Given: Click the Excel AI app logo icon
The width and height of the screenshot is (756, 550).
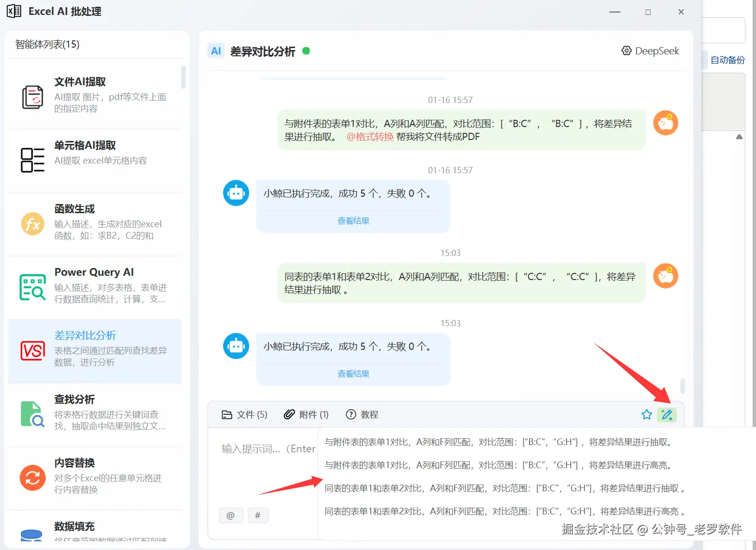Looking at the screenshot, I should pos(14,11).
